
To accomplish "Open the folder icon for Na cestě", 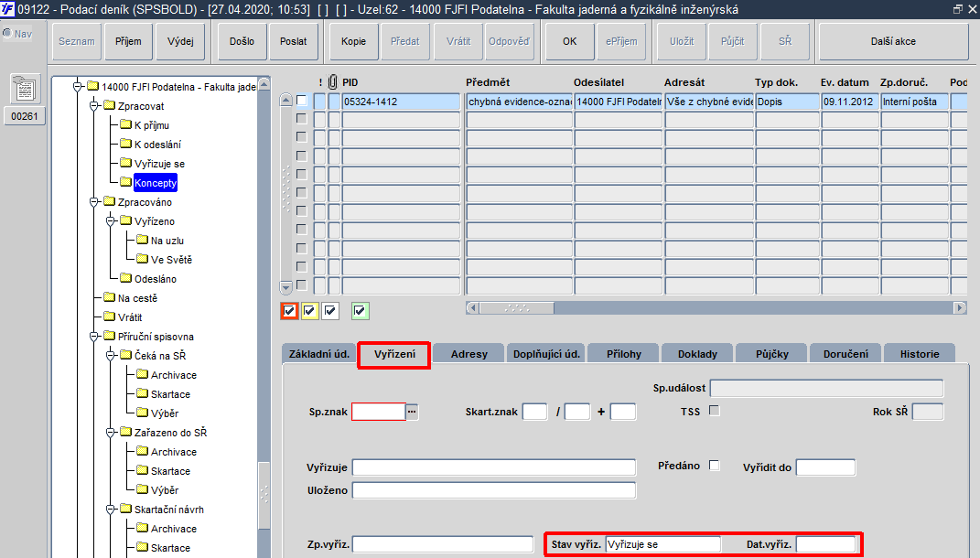I will pos(110,297).
